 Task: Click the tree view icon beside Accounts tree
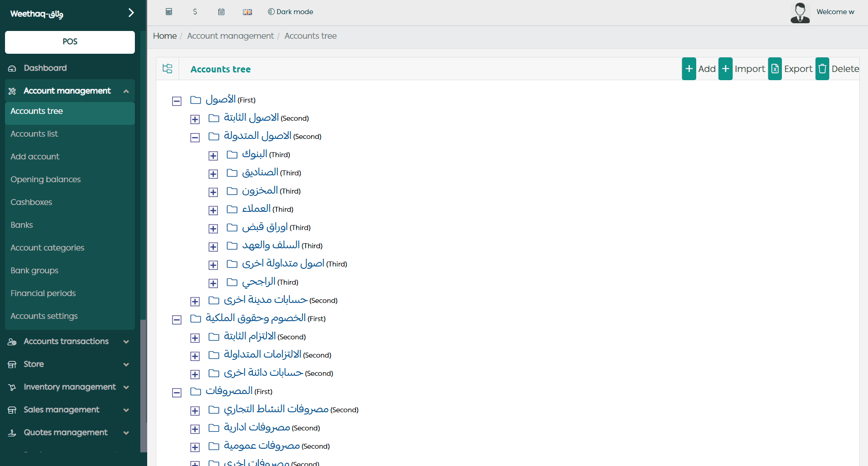[168, 68]
